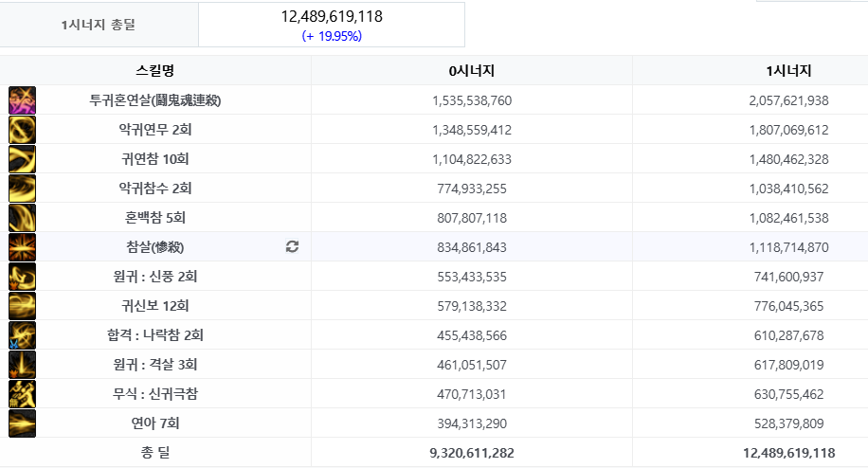Click the 원귀 : 격살 3회 icon
This screenshot has height=468, width=868.
pos(22,364)
